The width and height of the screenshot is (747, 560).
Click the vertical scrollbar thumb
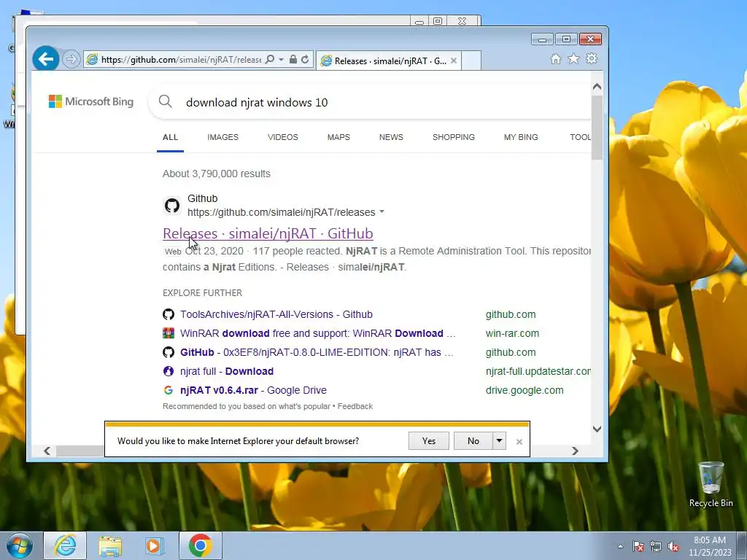point(597,127)
